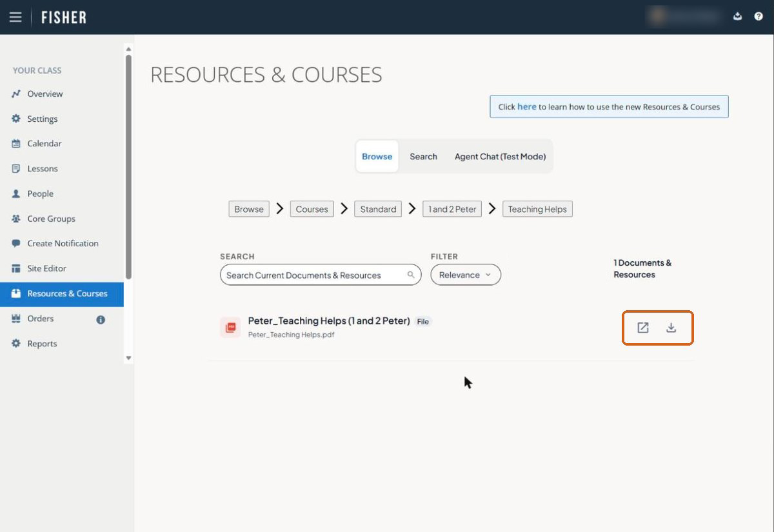This screenshot has width=774, height=532.
Task: Switch to the Search tab
Action: coord(423,157)
